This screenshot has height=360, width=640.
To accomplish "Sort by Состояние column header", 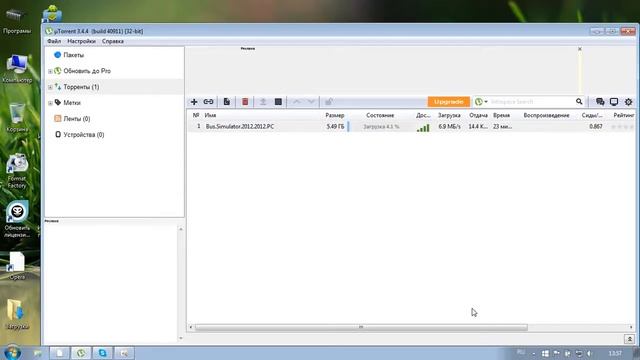I will 380,116.
